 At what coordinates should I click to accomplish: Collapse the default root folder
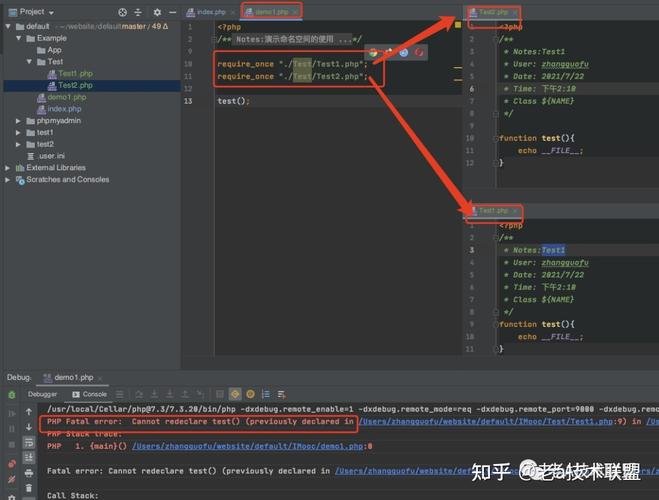pyautogui.click(x=8, y=26)
